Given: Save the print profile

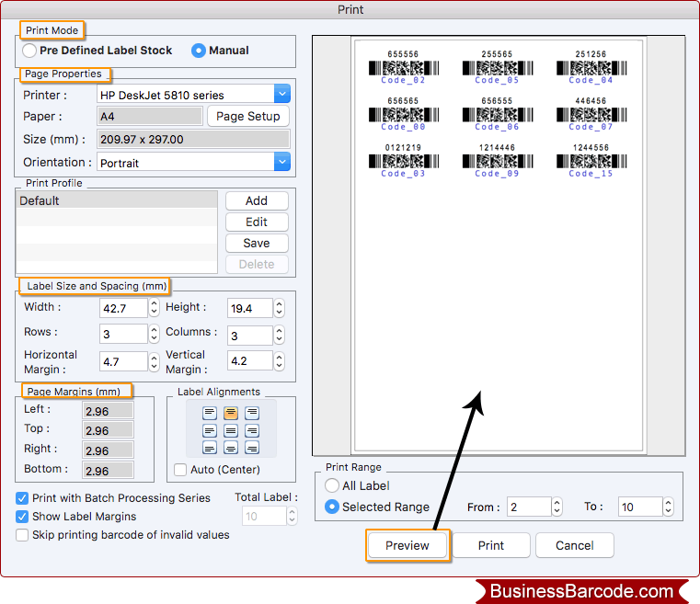Looking at the screenshot, I should (x=257, y=243).
